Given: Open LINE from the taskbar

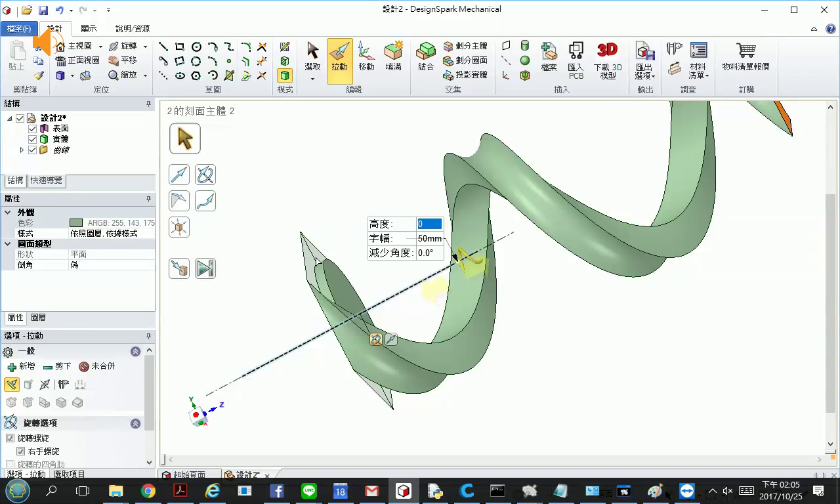Looking at the screenshot, I should tap(308, 490).
